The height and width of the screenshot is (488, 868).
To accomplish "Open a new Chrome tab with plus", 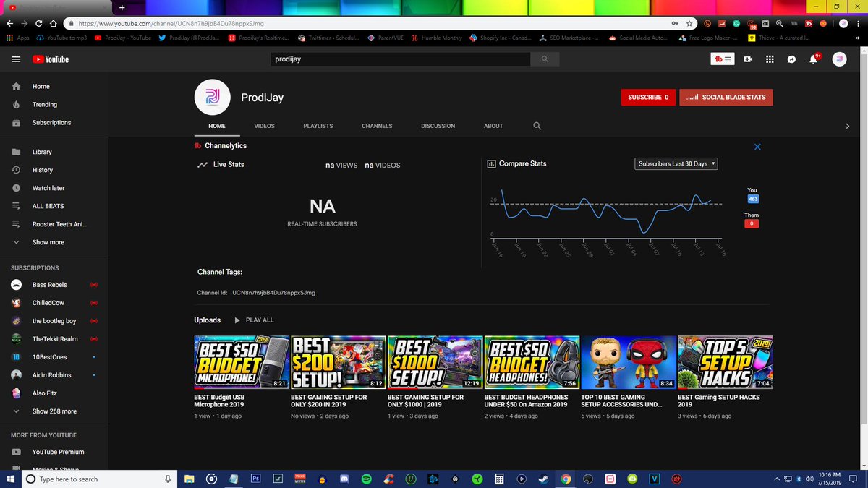I will (x=122, y=7).
